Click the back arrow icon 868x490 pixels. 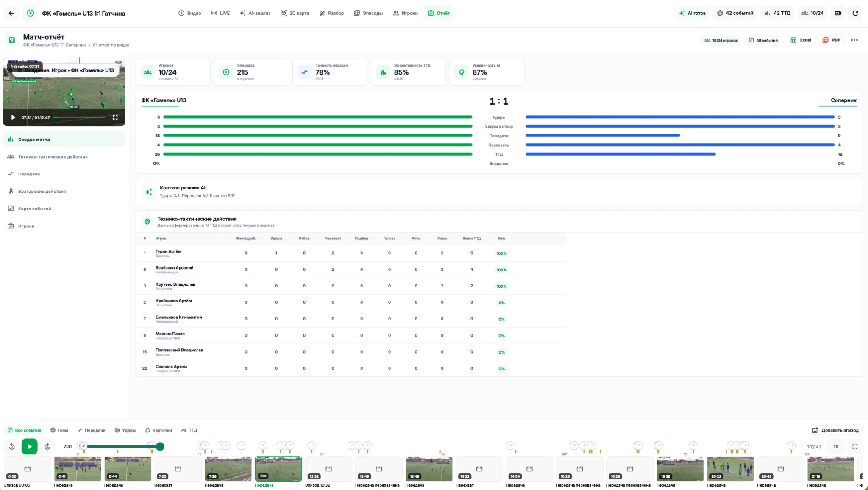[x=11, y=13]
